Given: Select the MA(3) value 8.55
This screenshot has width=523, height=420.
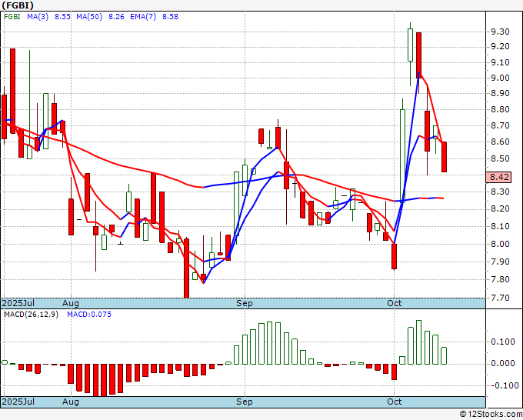Looking at the screenshot, I should [x=63, y=17].
